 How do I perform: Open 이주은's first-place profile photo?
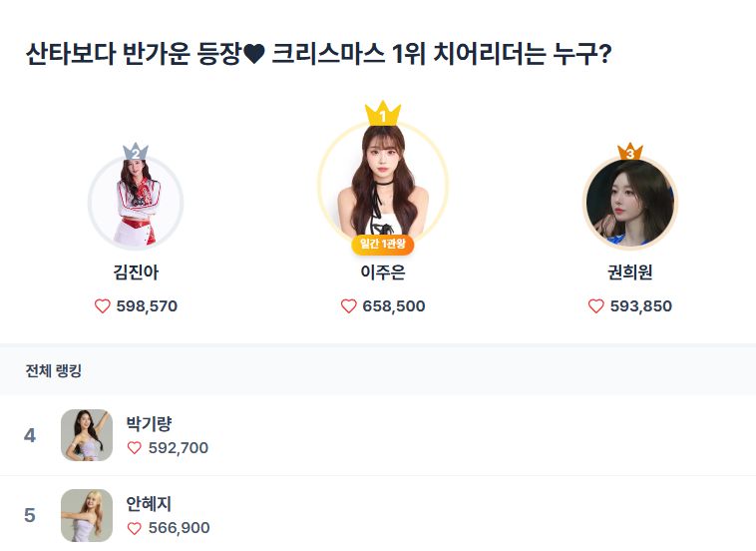[x=382, y=186]
